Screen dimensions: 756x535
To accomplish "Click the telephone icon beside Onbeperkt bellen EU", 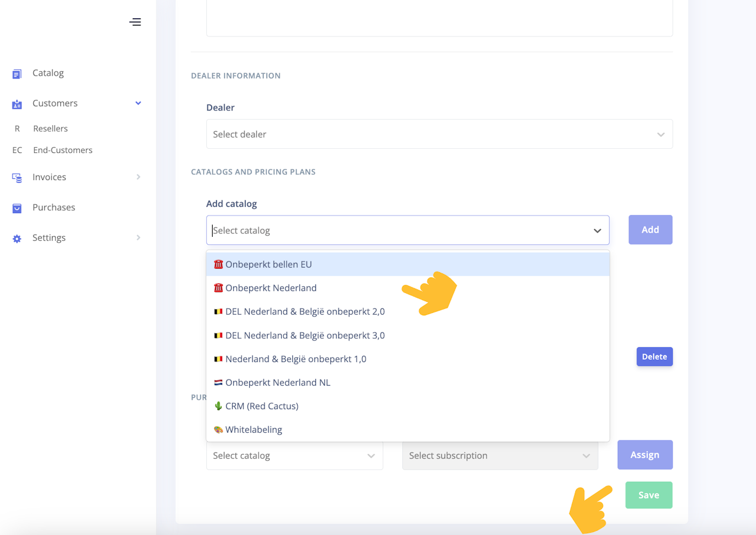I will click(218, 265).
